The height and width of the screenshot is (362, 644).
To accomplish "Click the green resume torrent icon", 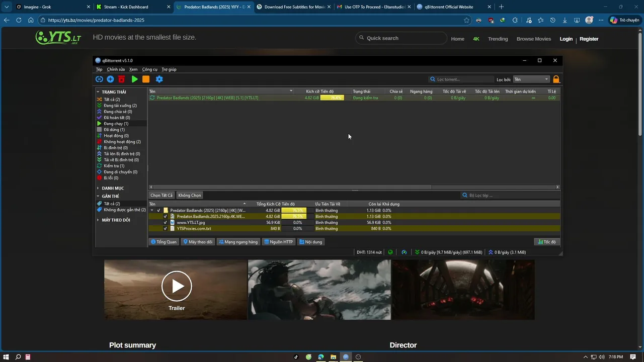I will [x=134, y=79].
